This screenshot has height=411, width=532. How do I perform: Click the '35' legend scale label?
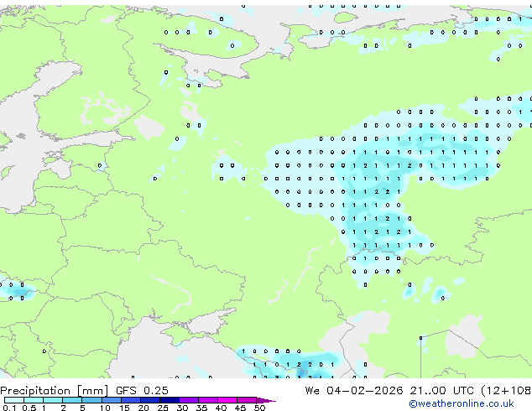(x=201, y=408)
